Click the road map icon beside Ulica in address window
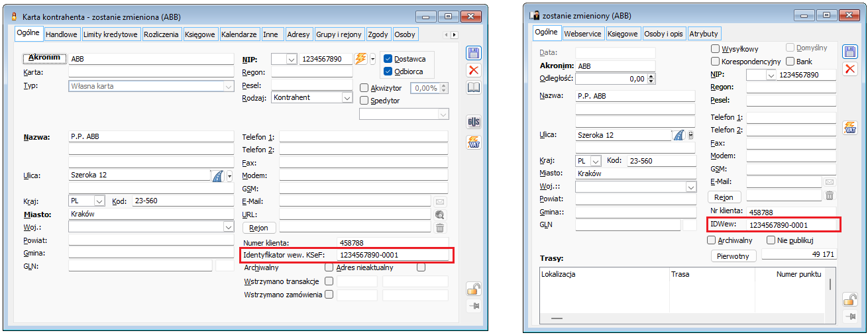Viewport: 868px width, 335px height. point(678,134)
